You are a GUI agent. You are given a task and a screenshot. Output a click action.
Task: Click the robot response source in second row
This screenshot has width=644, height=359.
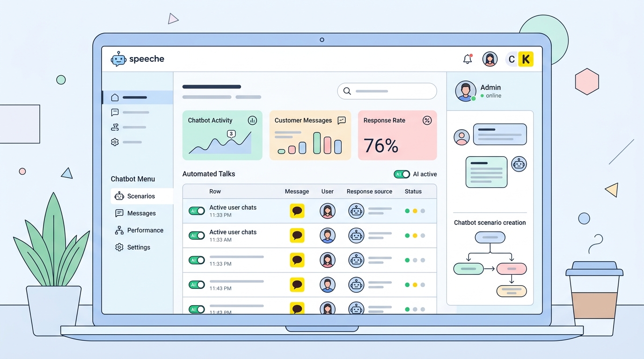pos(356,235)
